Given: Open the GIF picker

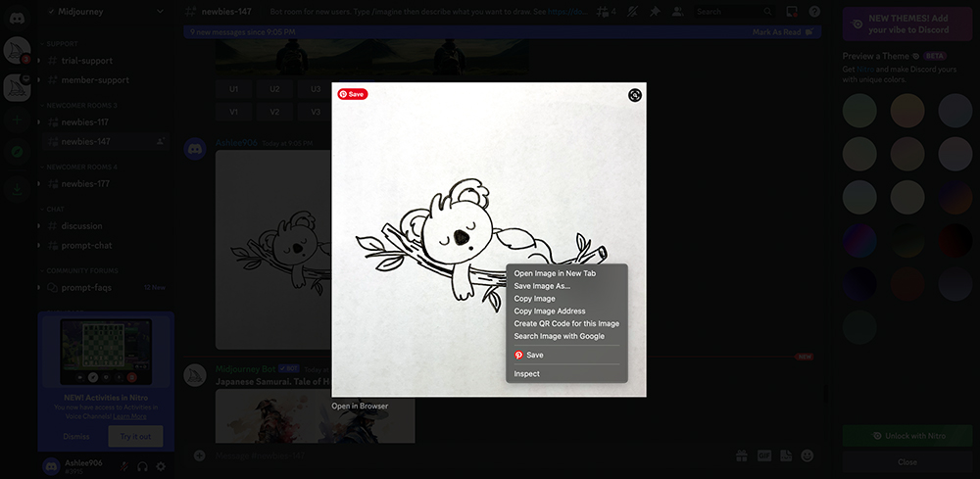Looking at the screenshot, I should (x=763, y=455).
